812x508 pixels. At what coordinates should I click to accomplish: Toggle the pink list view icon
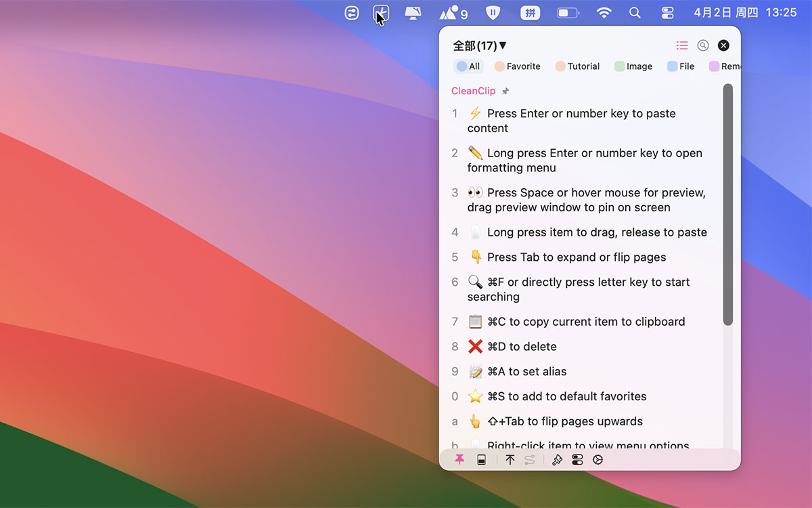[x=682, y=45]
